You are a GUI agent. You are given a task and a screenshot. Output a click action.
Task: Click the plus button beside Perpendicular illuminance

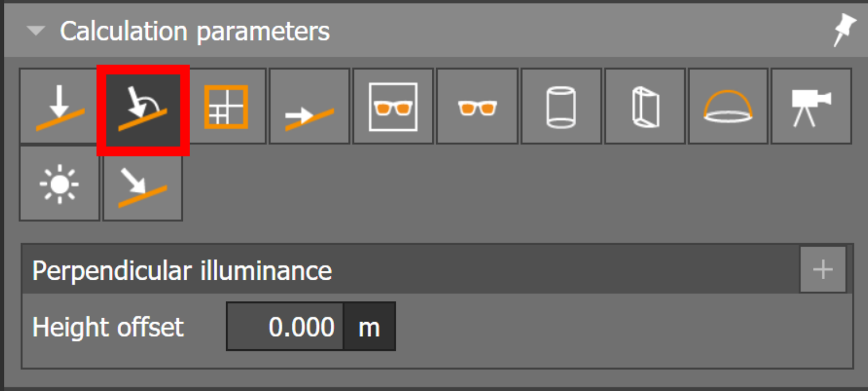pos(822,270)
